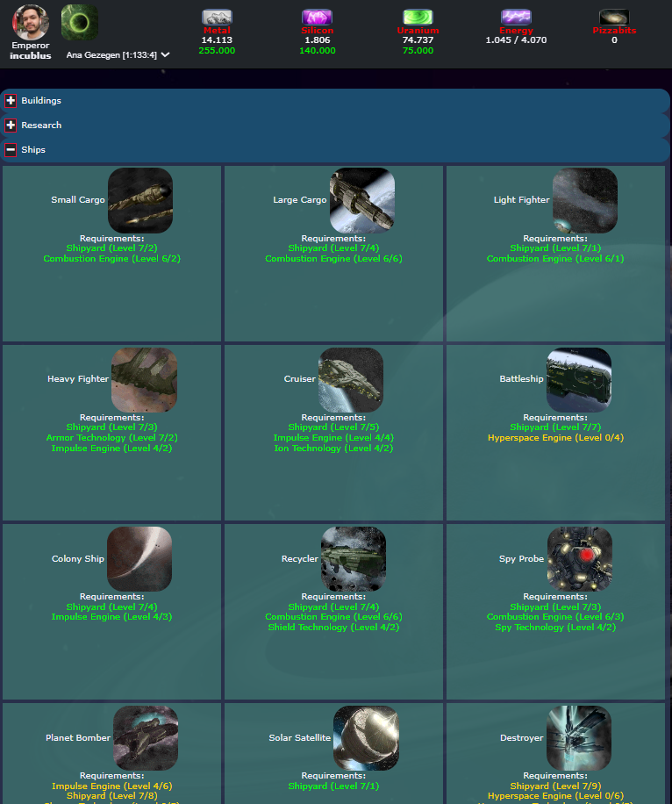Click Battleship Hyperspace Engine (Level 0/4)
This screenshot has height=804, width=672.
tap(555, 438)
